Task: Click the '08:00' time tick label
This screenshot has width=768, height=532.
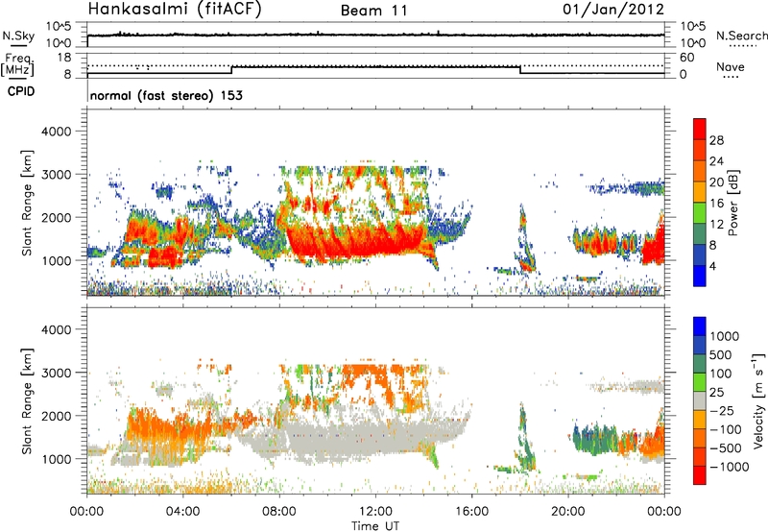Action: (x=279, y=512)
